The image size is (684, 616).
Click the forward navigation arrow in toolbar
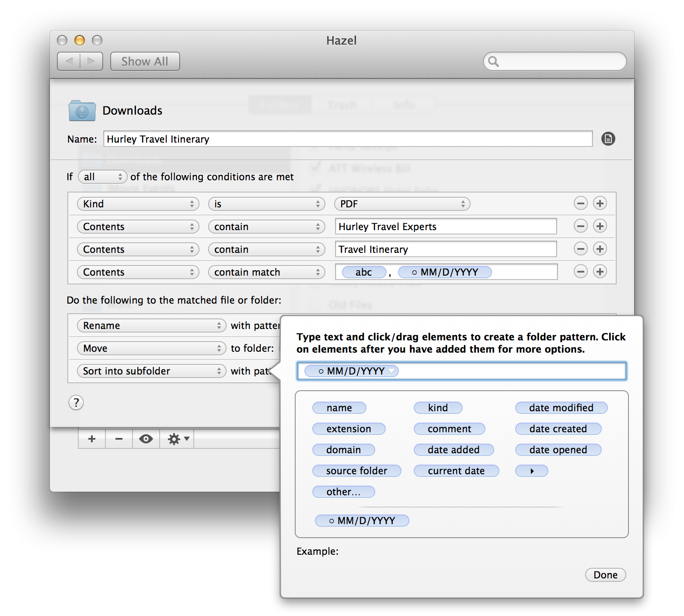coord(91,61)
